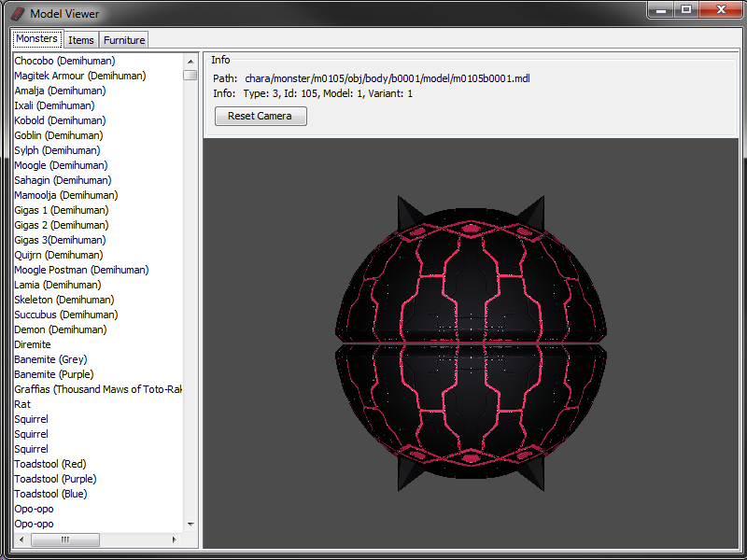This screenshot has height=560, width=747.
Task: Click the horizontal scroll right arrow
Action: pos(175,539)
